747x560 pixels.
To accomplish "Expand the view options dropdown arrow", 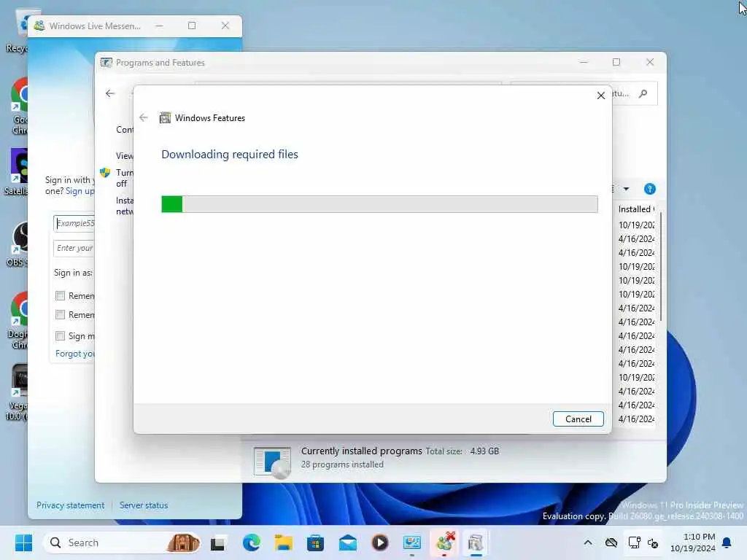I will pyautogui.click(x=626, y=189).
